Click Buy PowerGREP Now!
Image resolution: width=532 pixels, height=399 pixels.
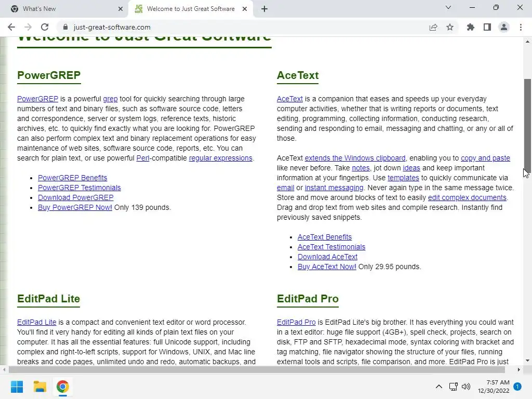75,207
